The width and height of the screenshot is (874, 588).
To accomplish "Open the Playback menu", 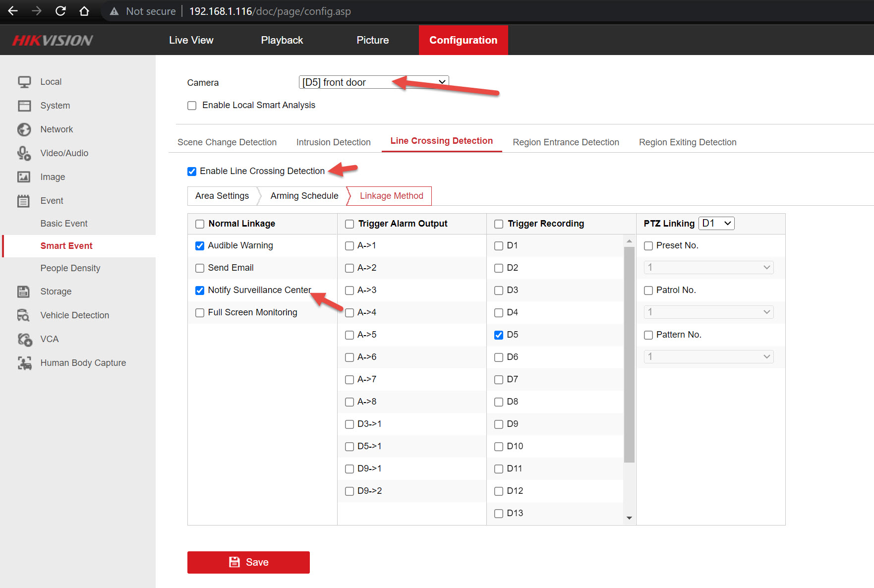I will pyautogui.click(x=282, y=40).
